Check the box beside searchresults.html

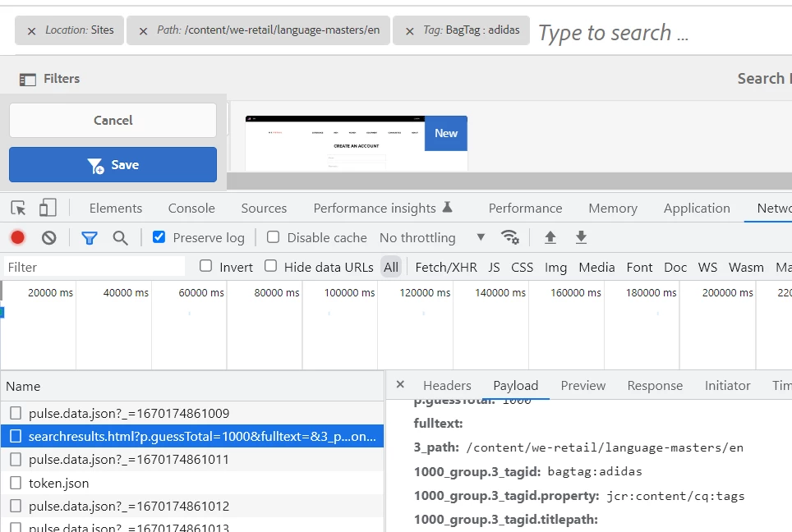[16, 436]
